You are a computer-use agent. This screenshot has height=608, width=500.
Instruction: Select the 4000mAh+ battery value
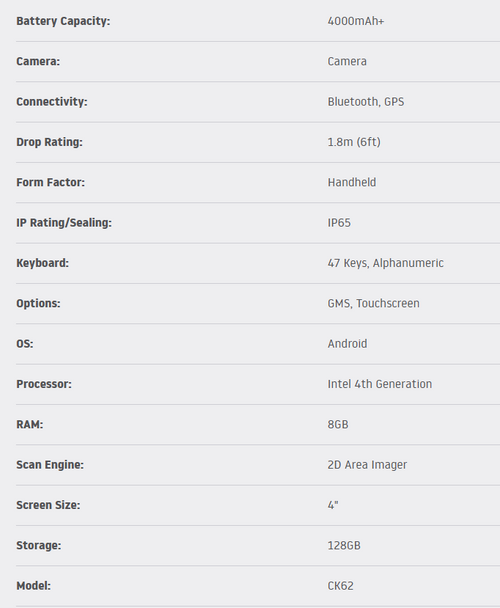tap(356, 21)
